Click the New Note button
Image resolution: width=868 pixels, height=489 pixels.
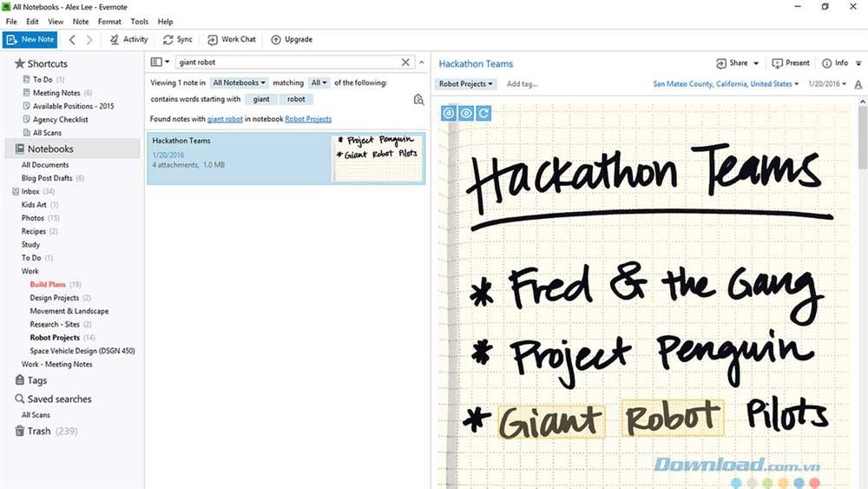(x=30, y=39)
